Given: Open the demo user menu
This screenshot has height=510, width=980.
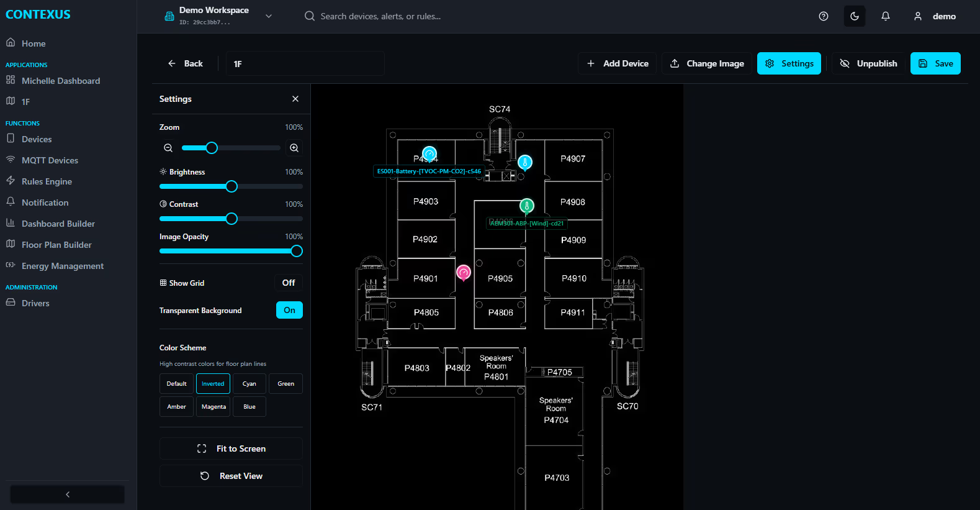Looking at the screenshot, I should (935, 16).
